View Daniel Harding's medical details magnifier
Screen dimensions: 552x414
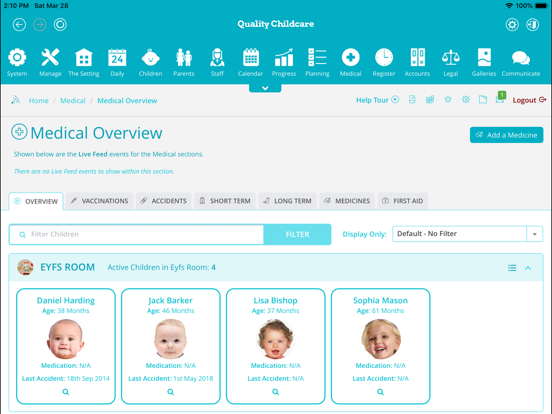66,392
